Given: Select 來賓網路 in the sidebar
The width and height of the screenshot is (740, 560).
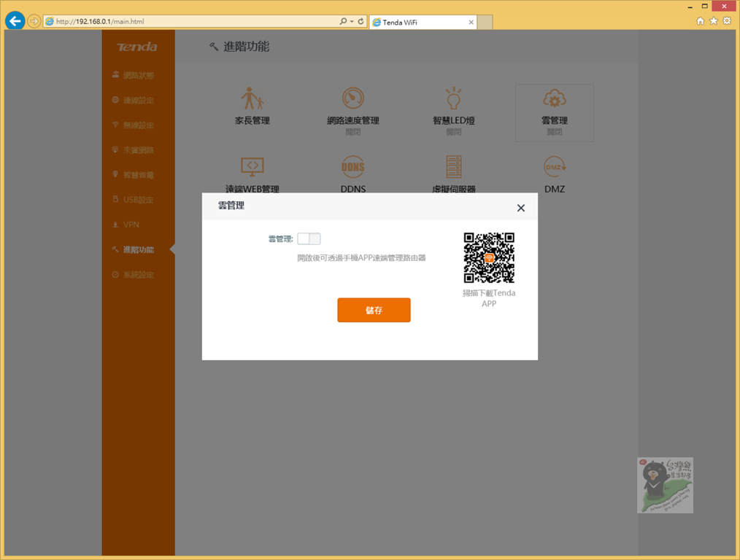Looking at the screenshot, I should pyautogui.click(x=138, y=150).
